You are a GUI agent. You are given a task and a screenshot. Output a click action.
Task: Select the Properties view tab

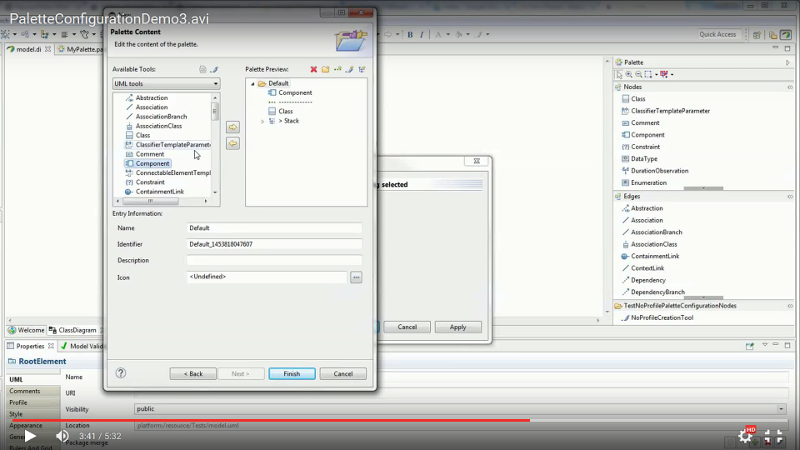(x=30, y=346)
